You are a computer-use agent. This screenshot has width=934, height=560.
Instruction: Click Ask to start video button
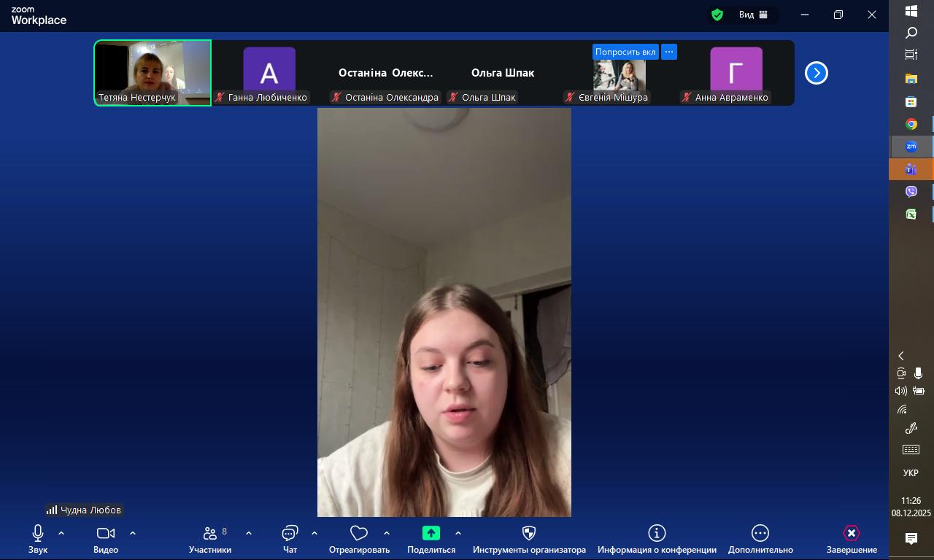(625, 52)
